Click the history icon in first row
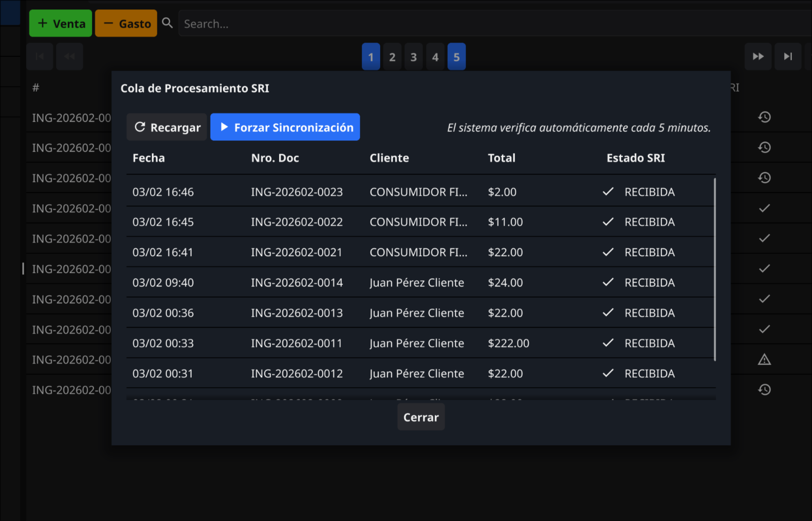 point(764,117)
